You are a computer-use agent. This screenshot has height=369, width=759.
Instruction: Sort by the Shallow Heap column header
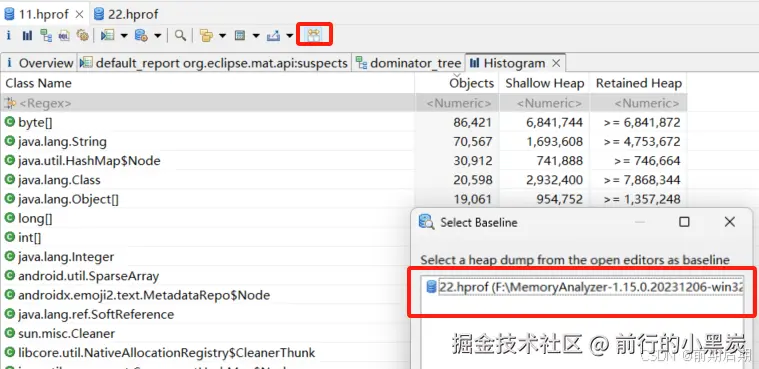[x=544, y=83]
